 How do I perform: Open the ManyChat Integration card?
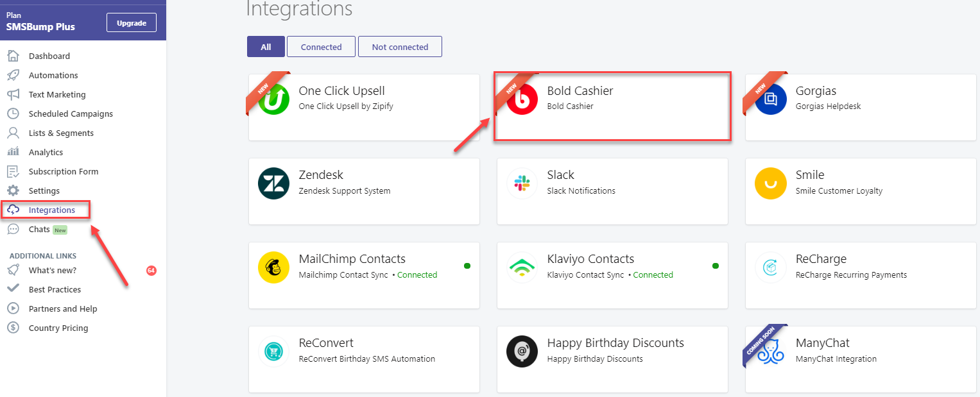(861, 359)
